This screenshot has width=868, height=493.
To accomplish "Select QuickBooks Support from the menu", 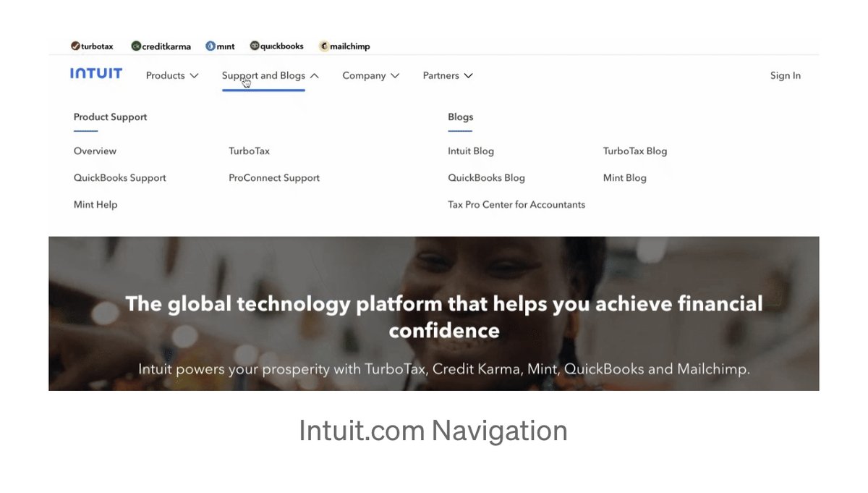I will point(120,178).
